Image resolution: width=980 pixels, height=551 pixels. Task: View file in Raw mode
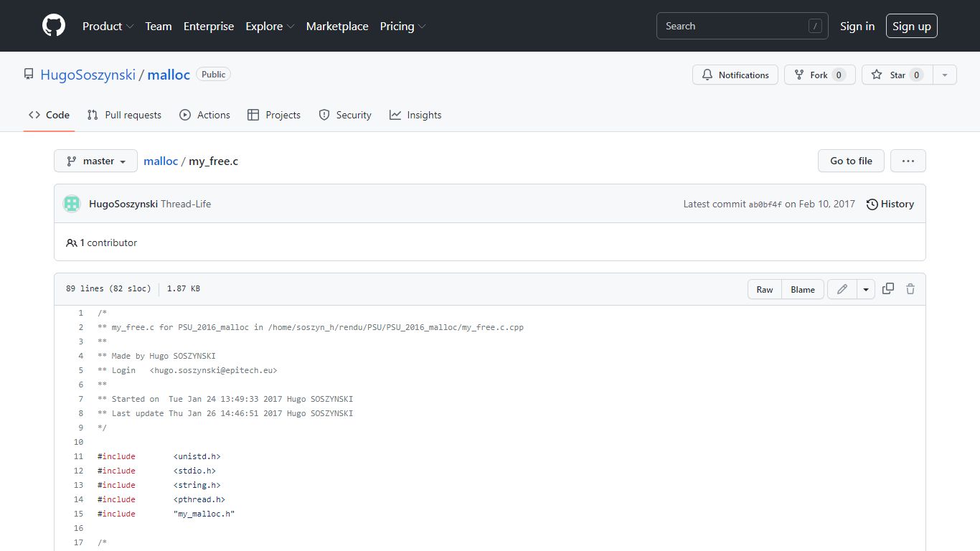765,289
